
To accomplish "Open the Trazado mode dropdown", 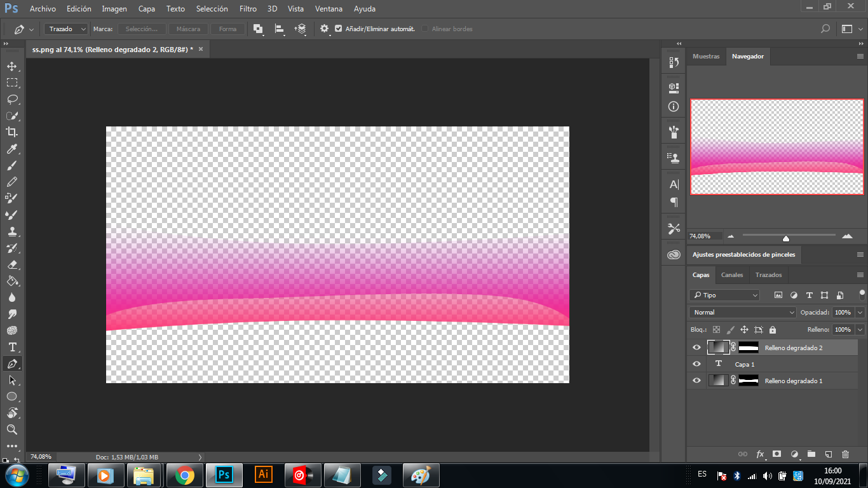I will 65,29.
